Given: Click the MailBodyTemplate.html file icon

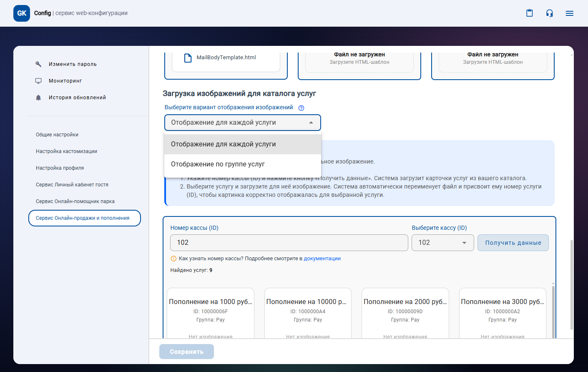Looking at the screenshot, I should point(188,58).
